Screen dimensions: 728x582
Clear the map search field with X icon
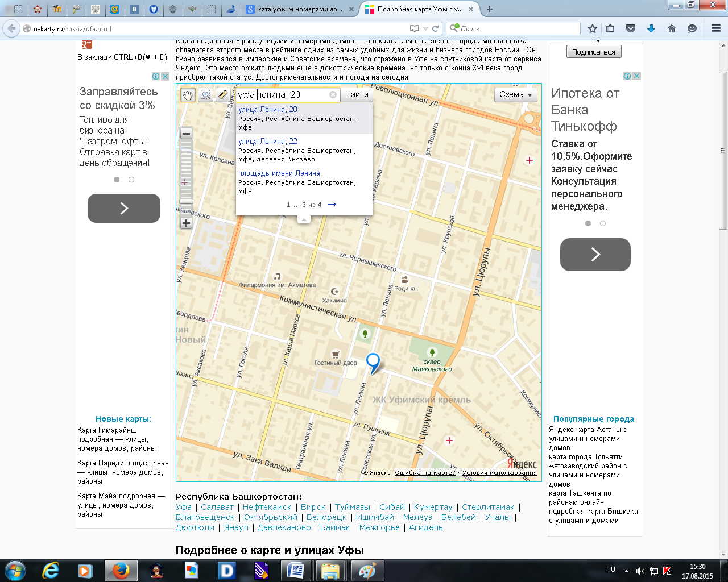(x=333, y=95)
